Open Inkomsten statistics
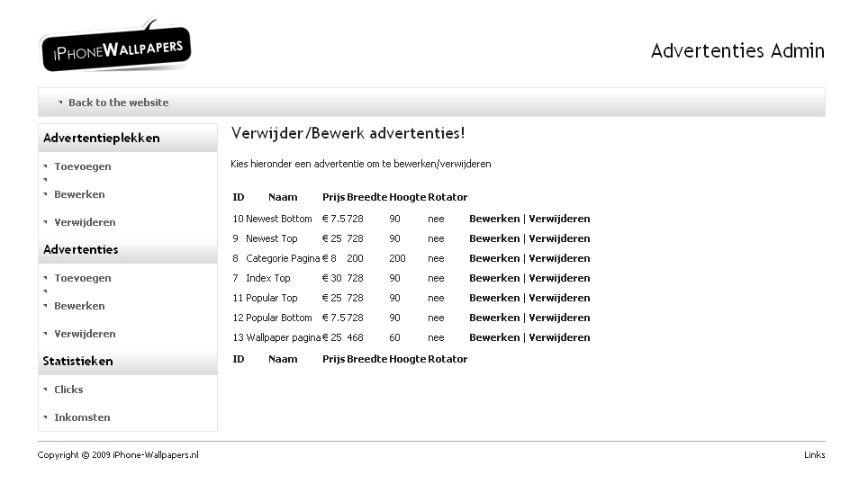Screen dimensions: 868x493 (82, 417)
